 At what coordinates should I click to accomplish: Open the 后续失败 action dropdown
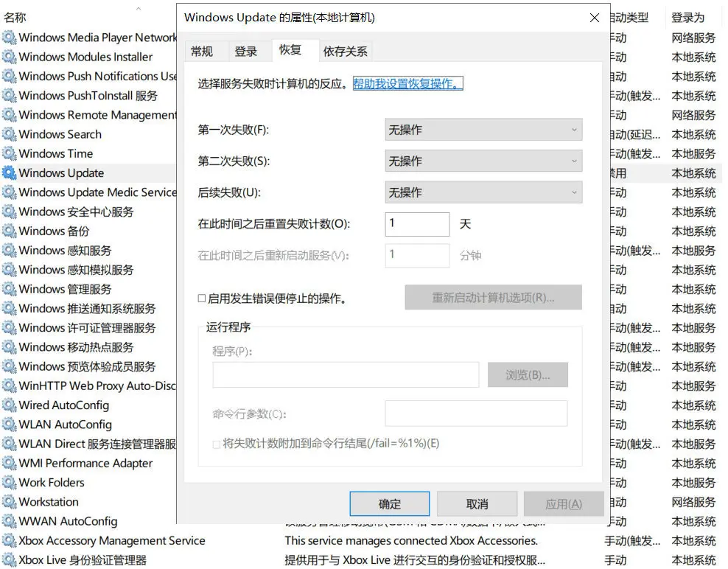[483, 192]
